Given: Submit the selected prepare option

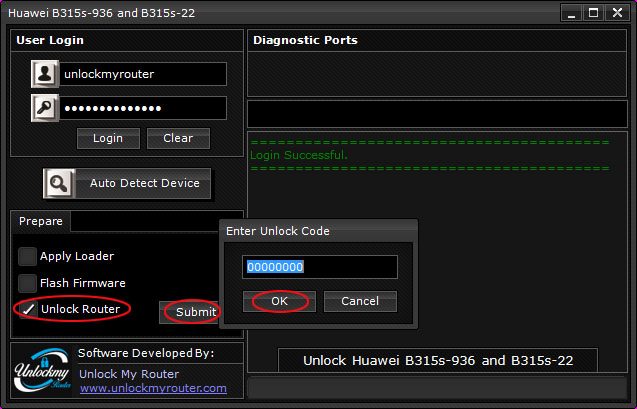Looking at the screenshot, I should click(x=190, y=312).
